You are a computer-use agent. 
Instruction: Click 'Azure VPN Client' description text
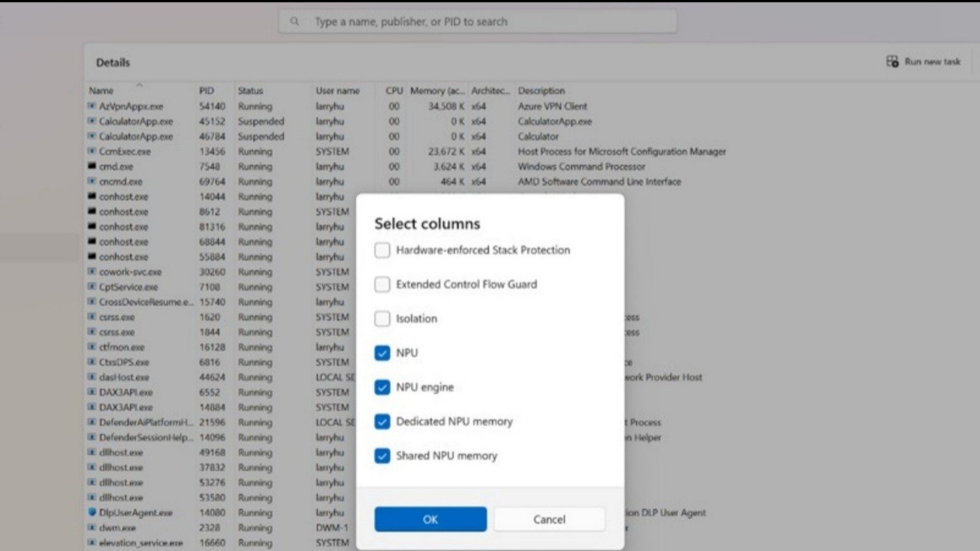pos(552,106)
